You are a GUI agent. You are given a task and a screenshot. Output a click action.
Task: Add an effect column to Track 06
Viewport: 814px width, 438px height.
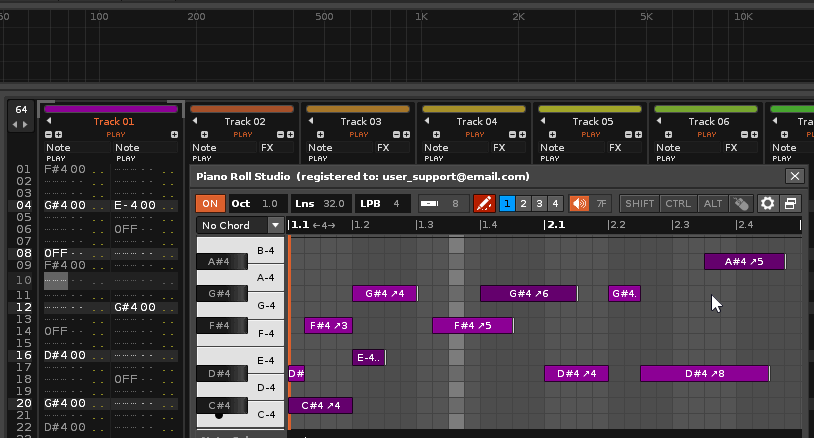point(754,134)
